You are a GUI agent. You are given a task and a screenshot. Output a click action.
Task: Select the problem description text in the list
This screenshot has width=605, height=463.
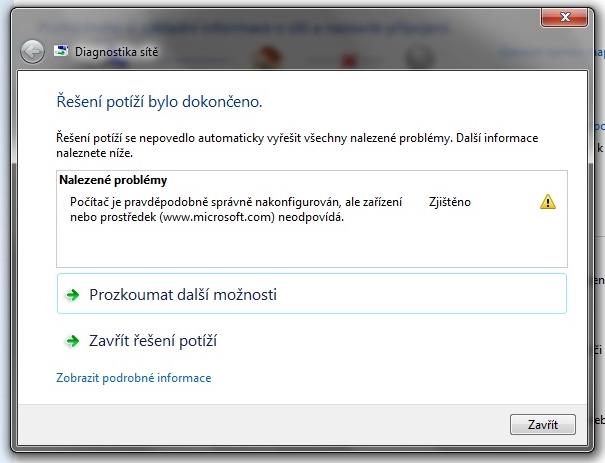coord(236,210)
